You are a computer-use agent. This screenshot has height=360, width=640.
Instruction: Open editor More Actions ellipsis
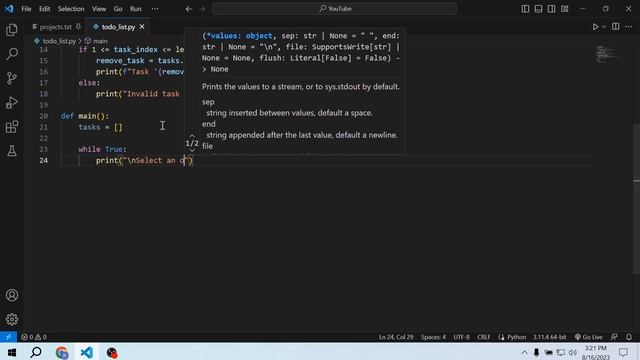point(628,27)
